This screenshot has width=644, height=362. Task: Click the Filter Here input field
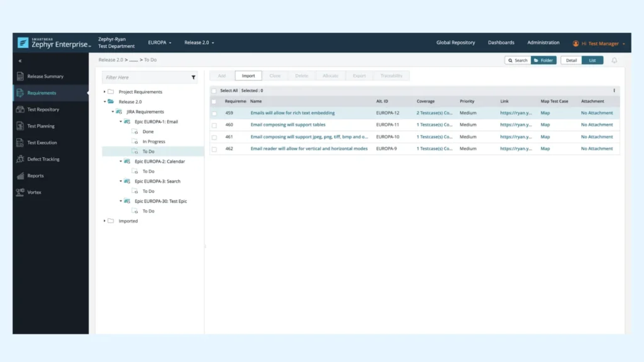point(146,77)
